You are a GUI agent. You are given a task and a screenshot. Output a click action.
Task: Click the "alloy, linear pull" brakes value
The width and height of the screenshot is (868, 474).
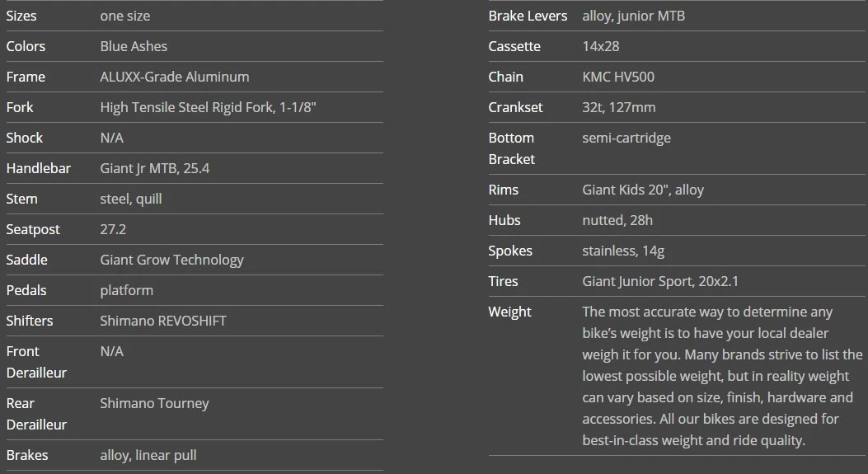click(x=148, y=455)
